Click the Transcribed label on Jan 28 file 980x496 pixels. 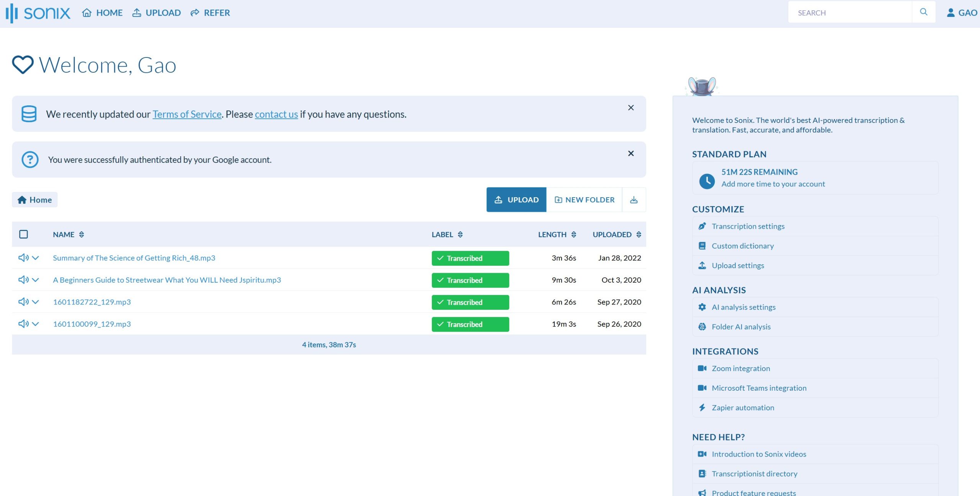pos(470,258)
